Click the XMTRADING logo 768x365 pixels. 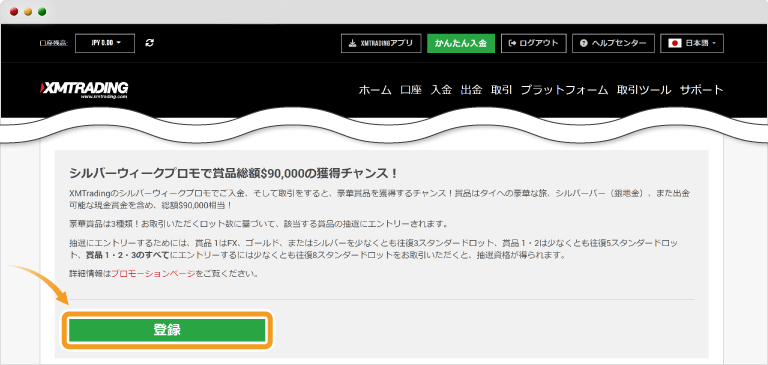[84, 90]
